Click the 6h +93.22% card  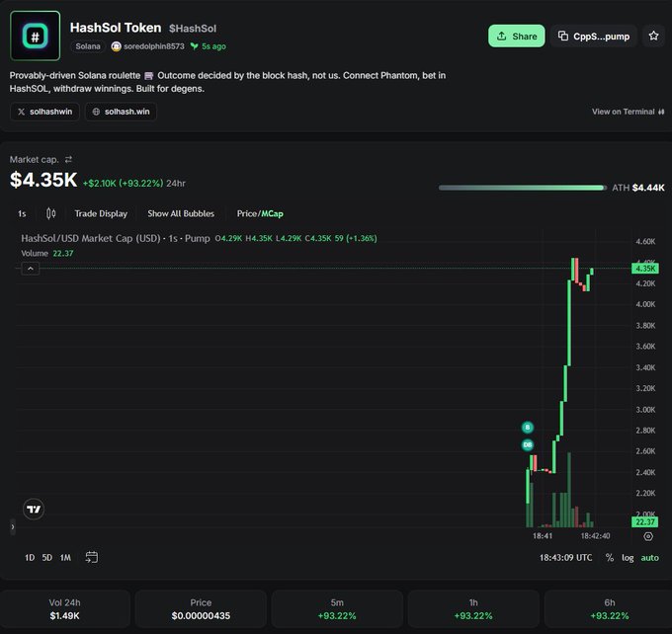tap(609, 609)
